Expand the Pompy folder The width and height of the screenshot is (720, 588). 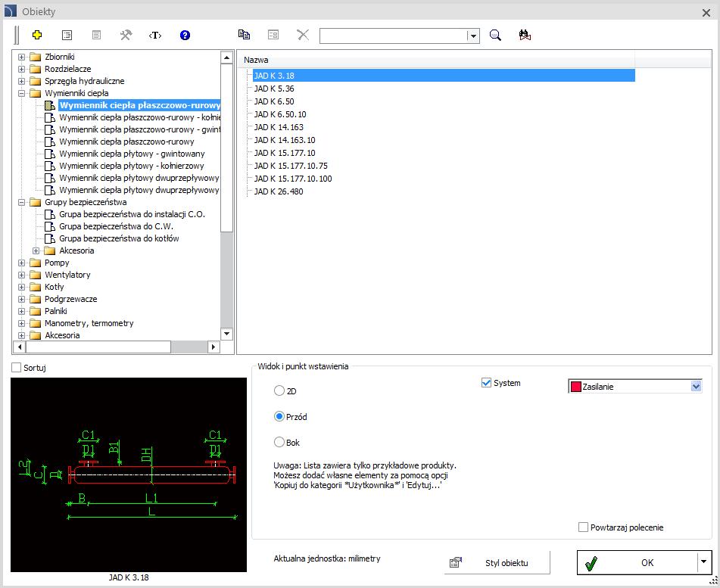[22, 263]
